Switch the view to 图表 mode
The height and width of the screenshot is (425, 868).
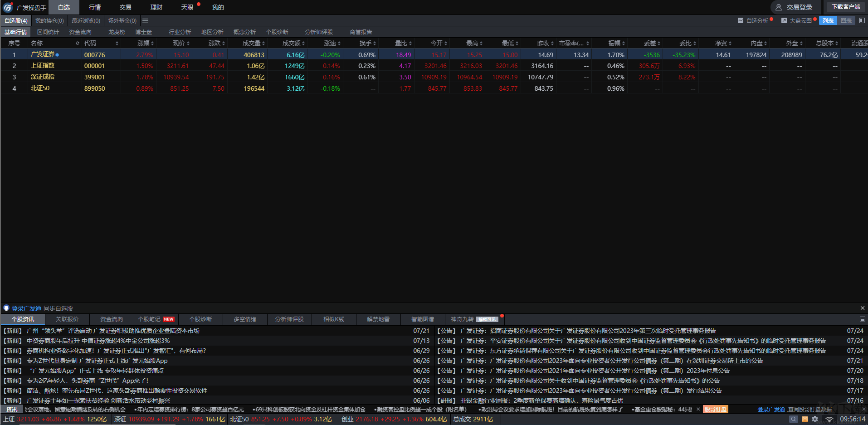pos(846,20)
